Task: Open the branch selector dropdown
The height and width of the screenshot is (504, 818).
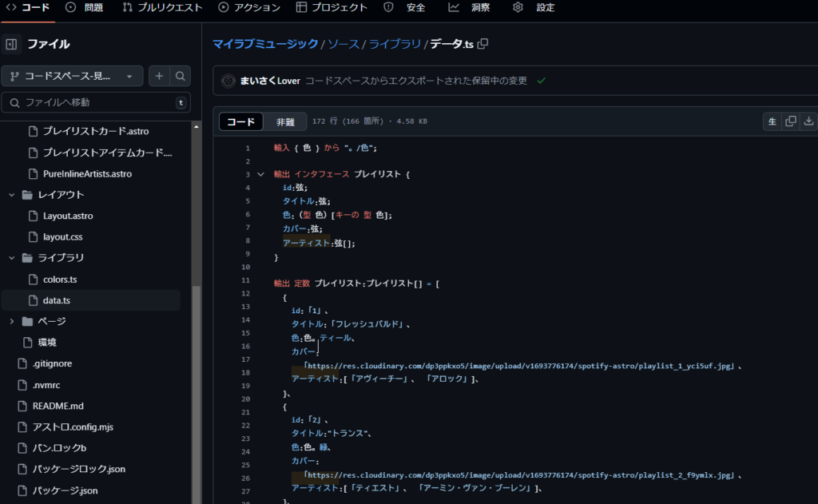Action: 73,76
